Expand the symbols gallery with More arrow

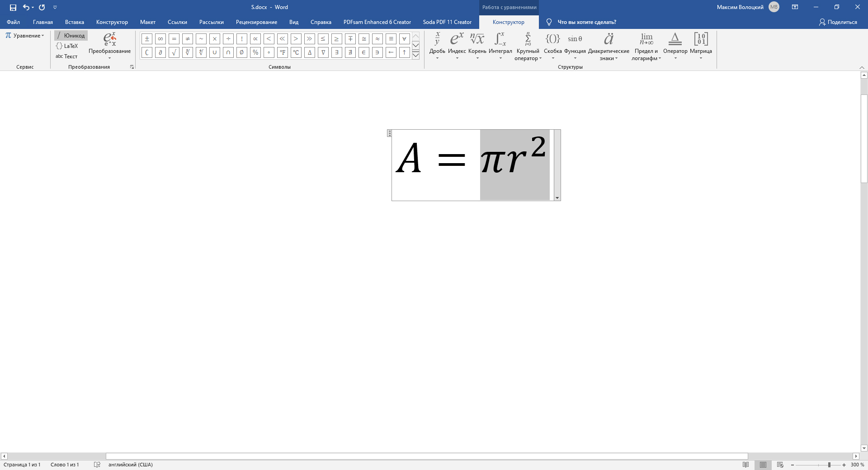(x=415, y=55)
